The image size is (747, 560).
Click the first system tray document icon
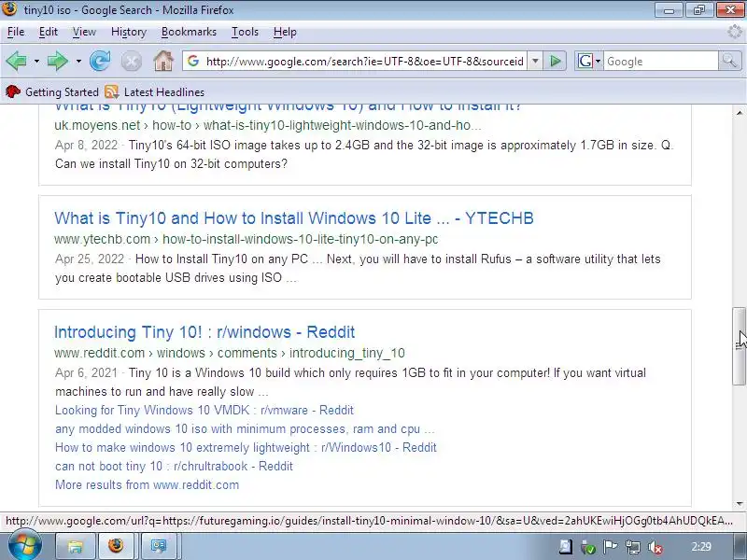(x=566, y=547)
